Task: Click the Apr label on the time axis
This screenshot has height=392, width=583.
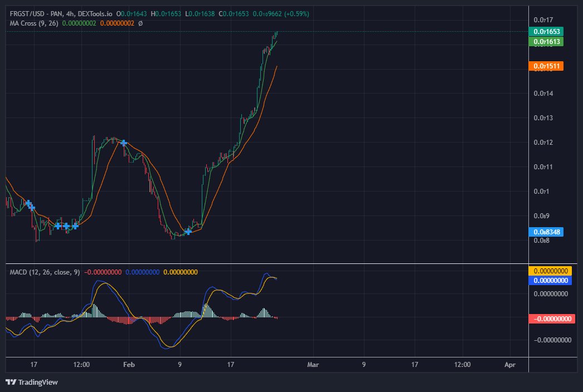Action: point(510,365)
